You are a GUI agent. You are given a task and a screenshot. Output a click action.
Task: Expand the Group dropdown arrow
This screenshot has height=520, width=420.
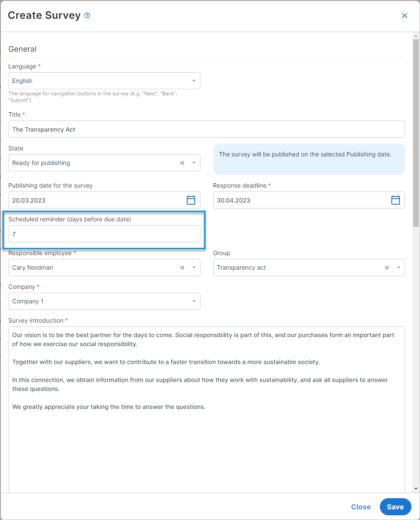click(x=399, y=267)
